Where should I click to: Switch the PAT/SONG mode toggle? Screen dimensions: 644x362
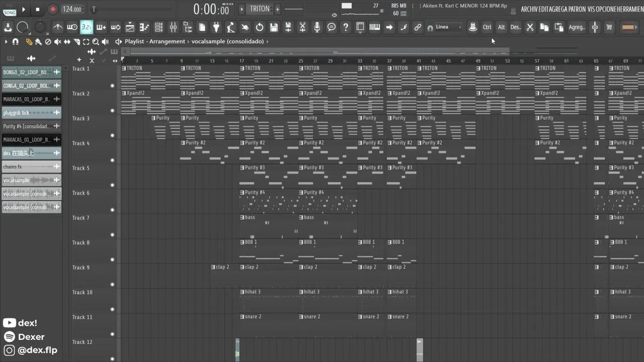point(10,9)
